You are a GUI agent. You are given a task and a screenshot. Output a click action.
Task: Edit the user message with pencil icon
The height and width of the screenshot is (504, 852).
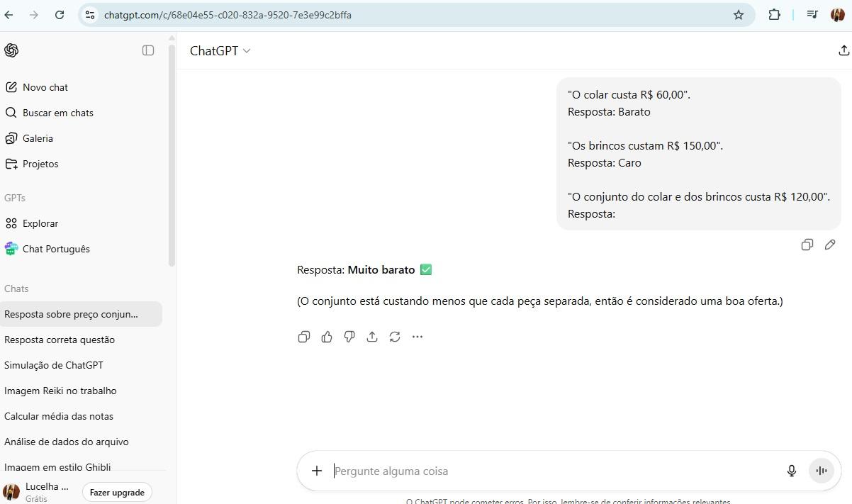point(830,245)
